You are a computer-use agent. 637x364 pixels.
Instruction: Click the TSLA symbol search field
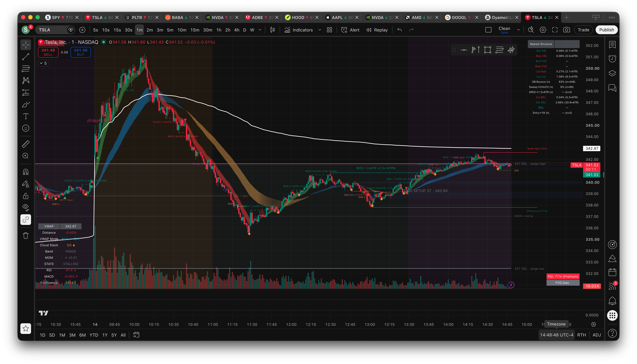pyautogui.click(x=55, y=30)
